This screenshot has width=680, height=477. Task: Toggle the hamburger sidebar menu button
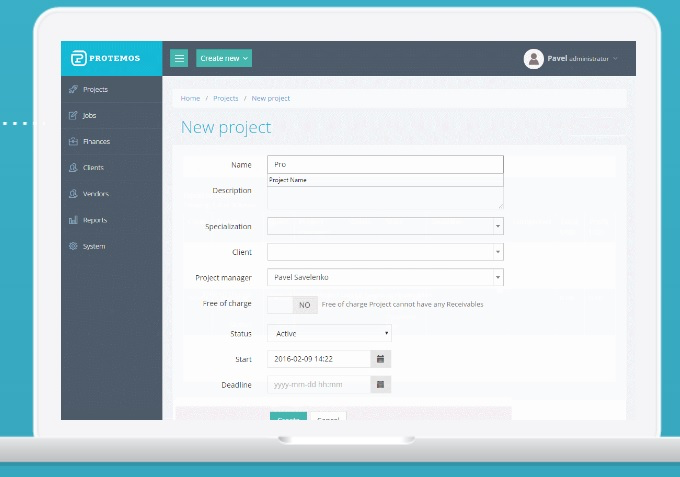point(179,58)
